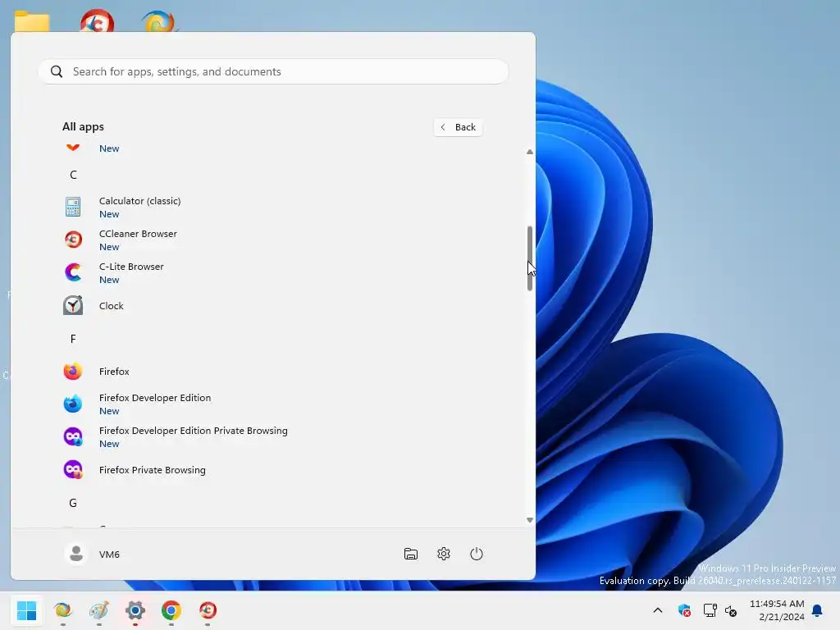The height and width of the screenshot is (630, 840).
Task: Open Calculator (classic) app icon
Action: pyautogui.click(x=73, y=207)
